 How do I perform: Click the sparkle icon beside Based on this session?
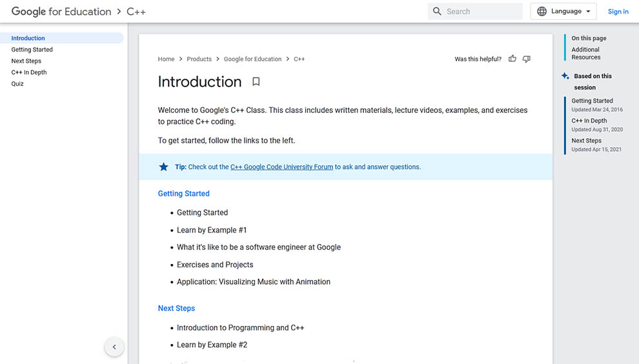click(565, 76)
